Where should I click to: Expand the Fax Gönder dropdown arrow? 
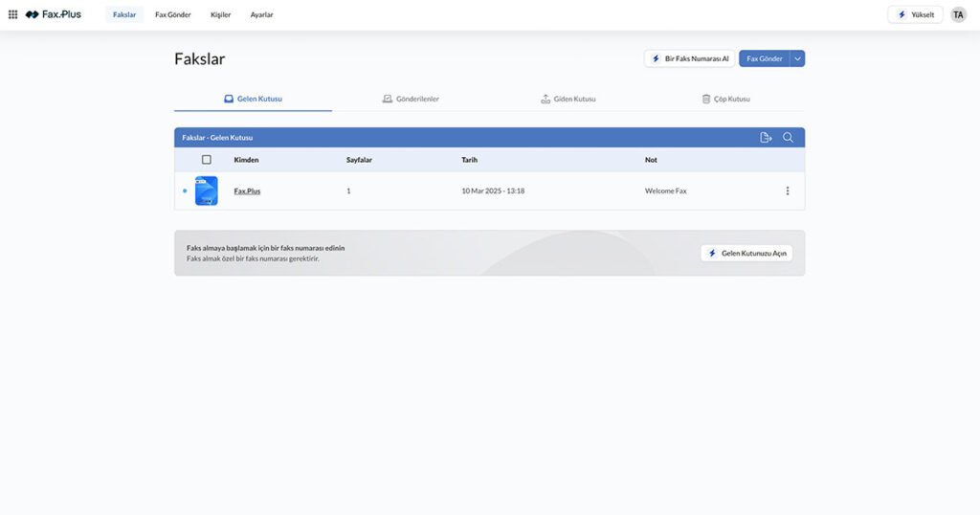pyautogui.click(x=797, y=58)
